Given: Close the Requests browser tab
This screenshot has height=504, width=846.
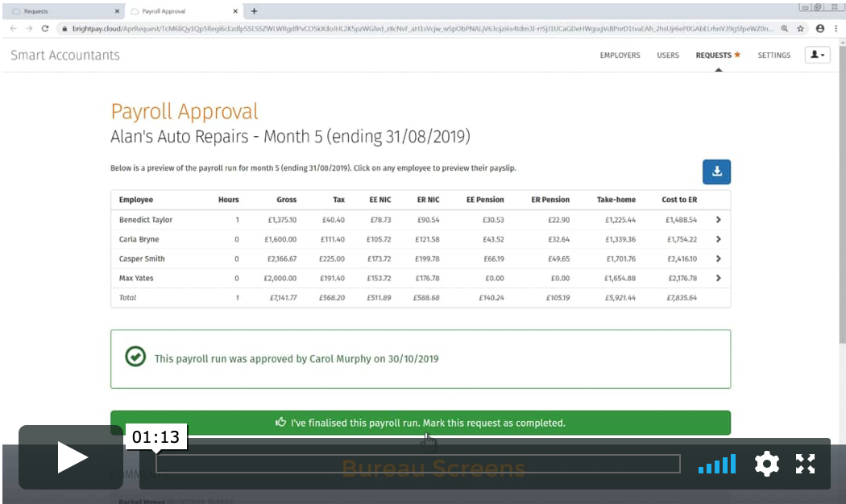Looking at the screenshot, I should [117, 11].
